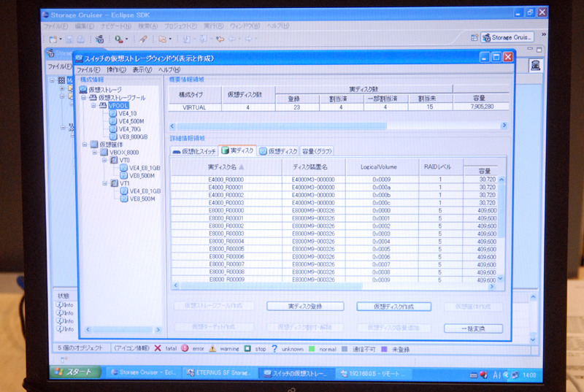Click the スタート Start button
The image size is (584, 392).
point(75,372)
